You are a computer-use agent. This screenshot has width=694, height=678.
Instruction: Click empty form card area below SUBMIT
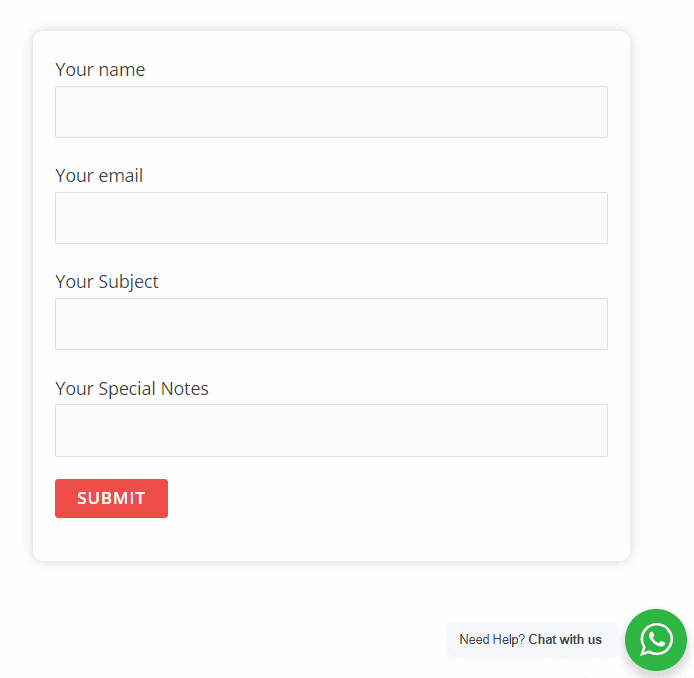(331, 538)
